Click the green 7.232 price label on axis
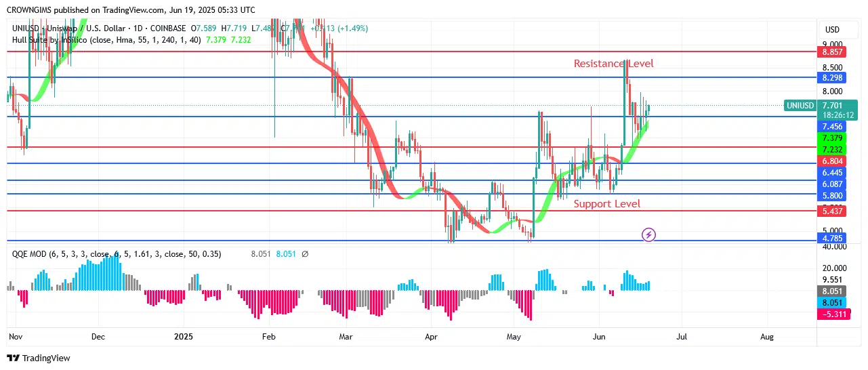The image size is (868, 370). [x=832, y=149]
